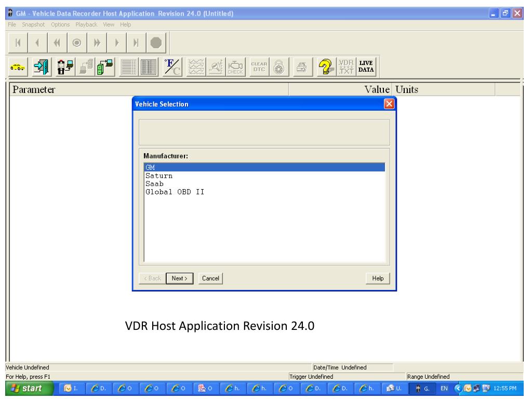Open the 'U.' taskbar item
Viewport: 532px width, 399px height.
[x=395, y=389]
